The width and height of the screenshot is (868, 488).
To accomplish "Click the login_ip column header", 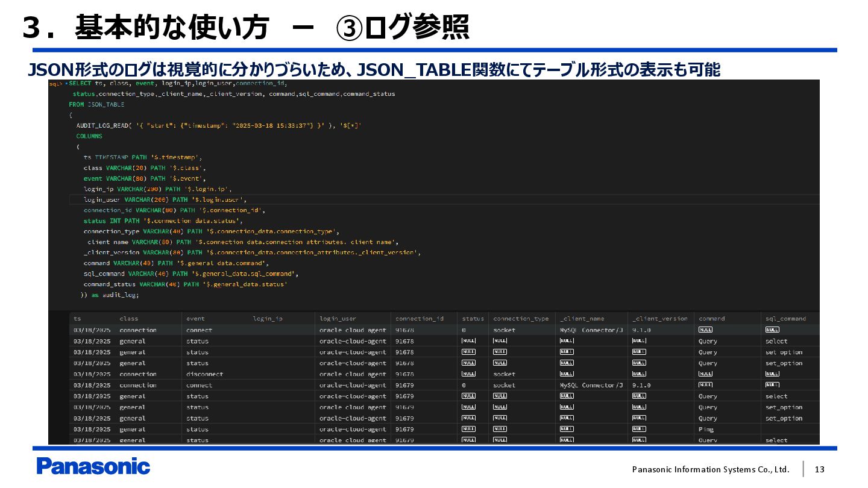I will 267,319.
